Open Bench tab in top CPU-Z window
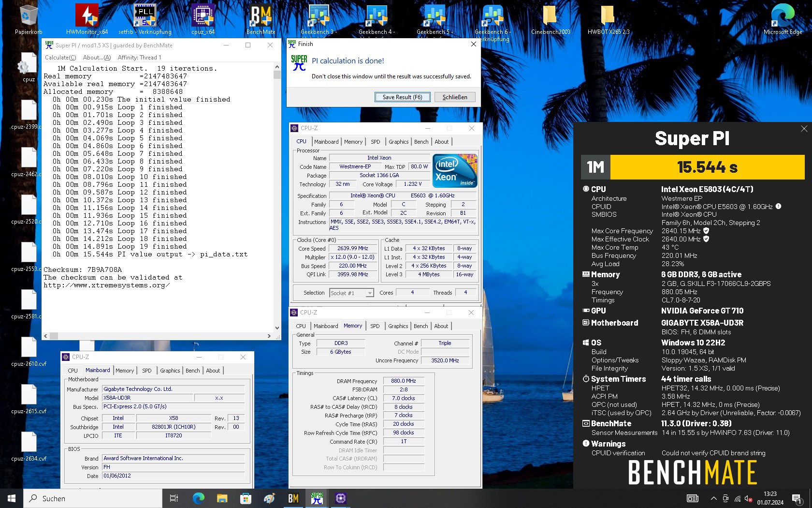Viewport: 812px width, 508px height. coord(421,142)
